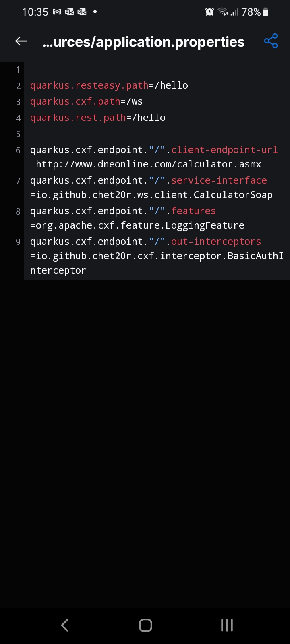Tap the first Outlook notification icon
Viewport: 290px width, 644px height.
pyautogui.click(x=68, y=12)
